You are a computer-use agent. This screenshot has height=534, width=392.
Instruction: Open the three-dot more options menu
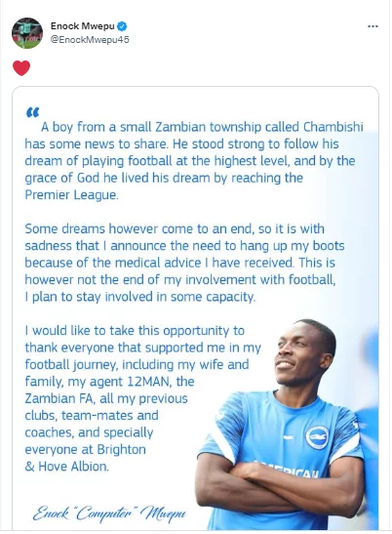pos(372,26)
